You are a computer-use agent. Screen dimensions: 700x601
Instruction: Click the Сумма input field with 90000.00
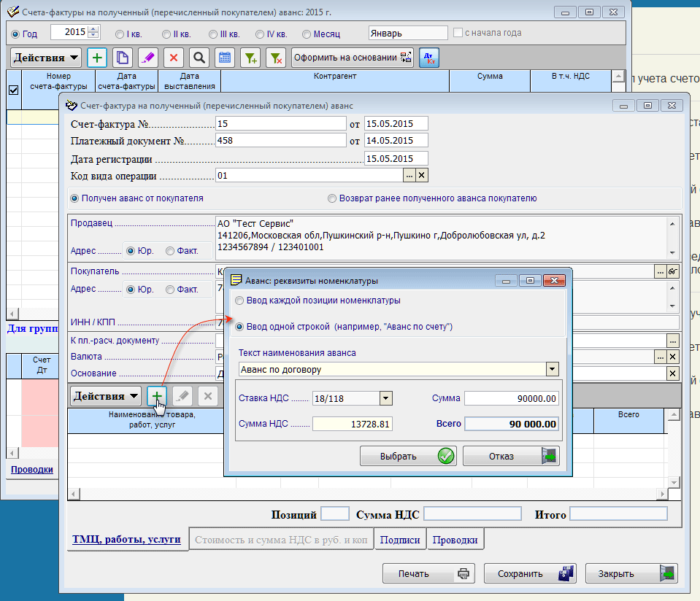(511, 398)
